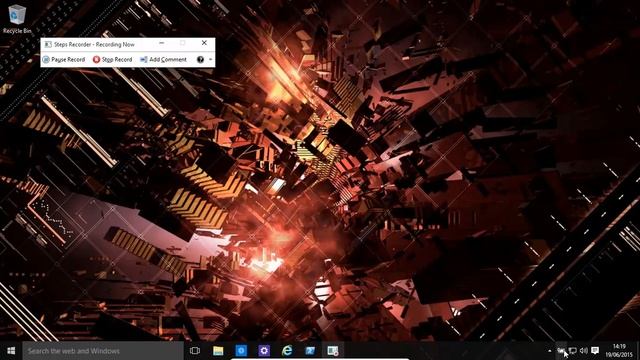Launch Internet Explorer from the taskbar

[x=287, y=351]
